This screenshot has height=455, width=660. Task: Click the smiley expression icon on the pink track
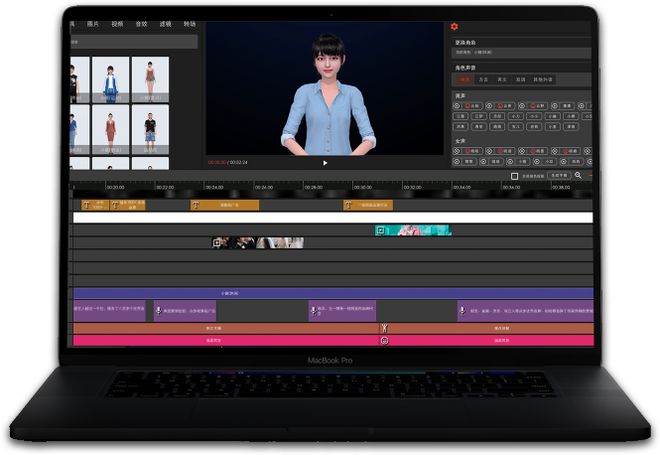[384, 340]
